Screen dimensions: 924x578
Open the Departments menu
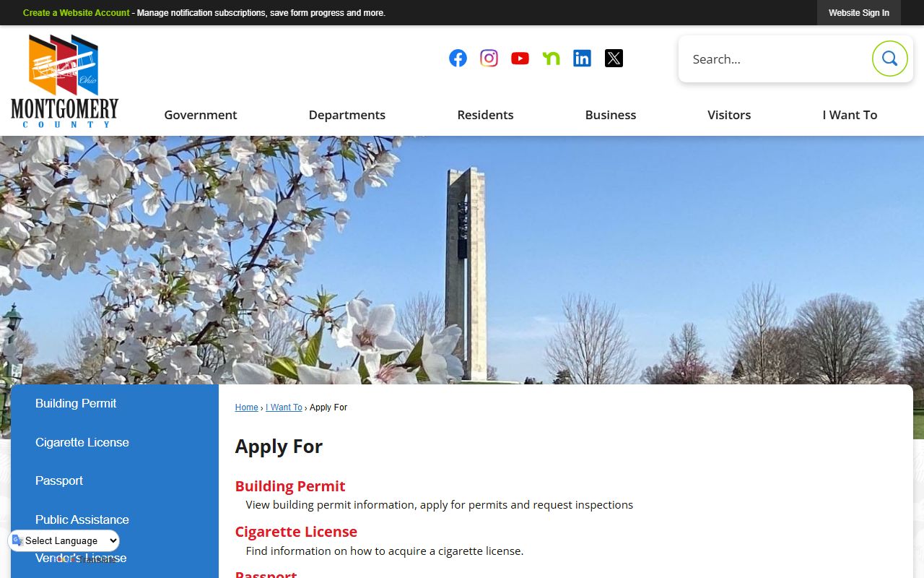(347, 115)
